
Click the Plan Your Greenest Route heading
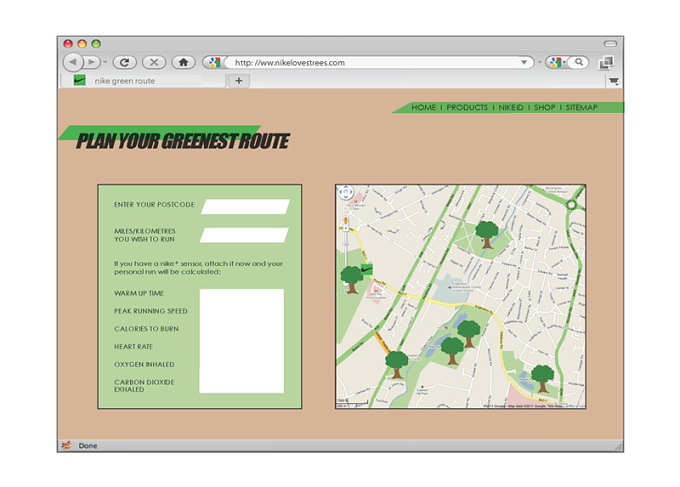(183, 141)
